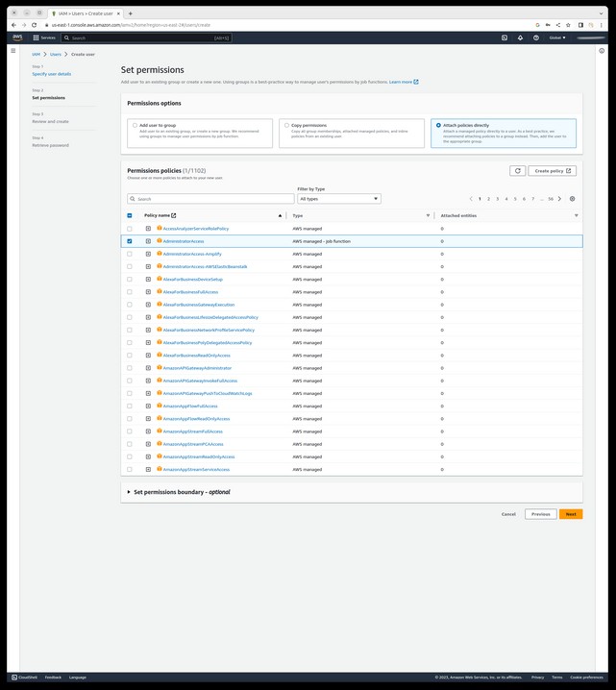
Task: Focus the AWS console top search bar
Action: point(146,37)
